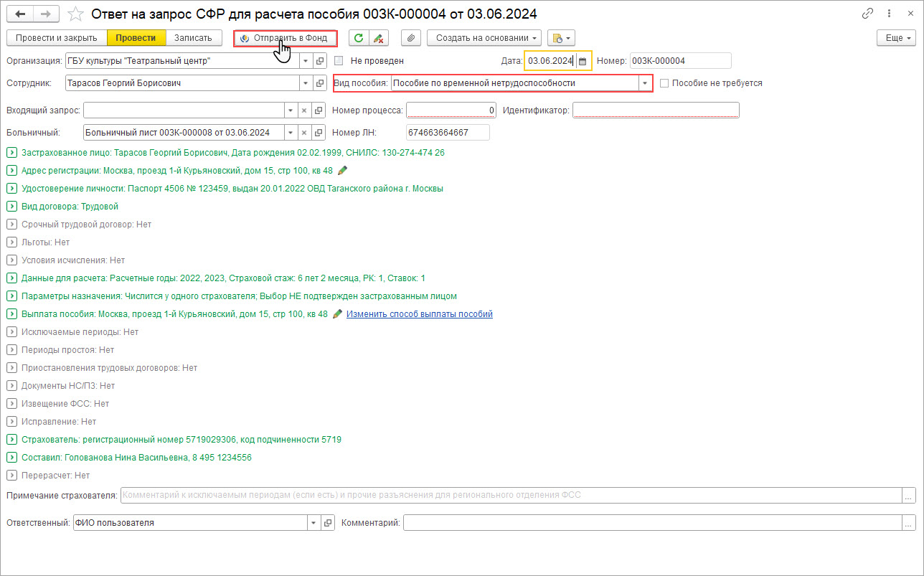Expand the Застрахованное лицо section
924x576 pixels.
click(11, 153)
